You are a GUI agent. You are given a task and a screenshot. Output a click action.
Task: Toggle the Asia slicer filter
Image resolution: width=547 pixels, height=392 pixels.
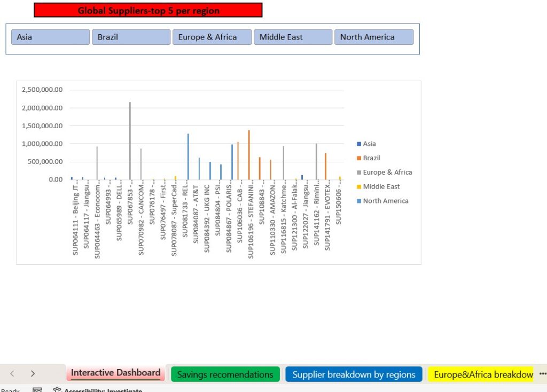tap(50, 37)
